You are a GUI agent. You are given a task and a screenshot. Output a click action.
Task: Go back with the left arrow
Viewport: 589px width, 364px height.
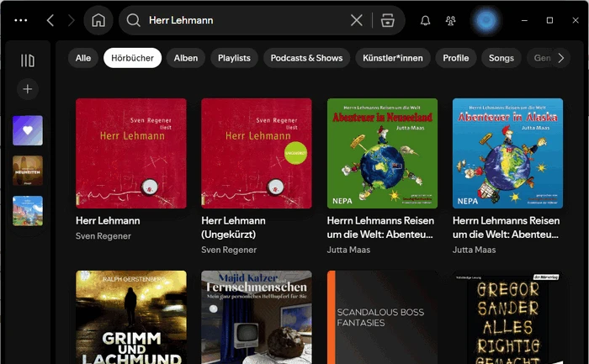tap(50, 20)
